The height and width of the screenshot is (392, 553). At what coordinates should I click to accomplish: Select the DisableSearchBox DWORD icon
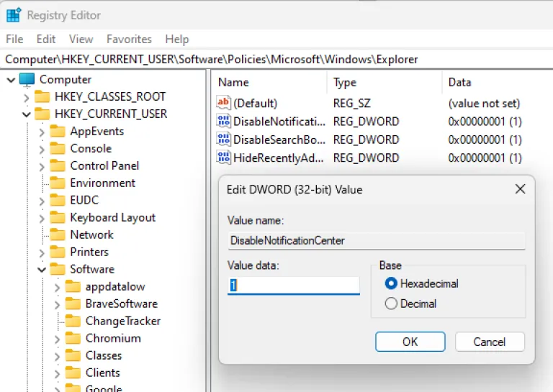click(x=223, y=140)
